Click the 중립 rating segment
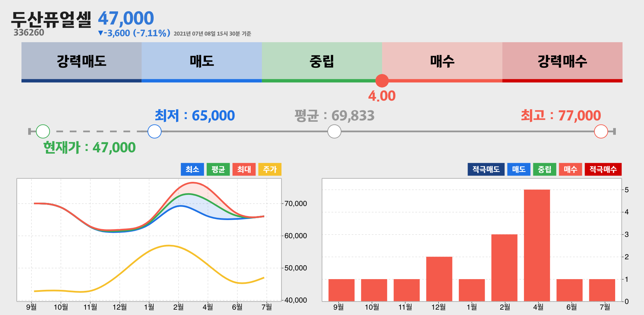Screen dimensions: 644x315 coord(322,62)
